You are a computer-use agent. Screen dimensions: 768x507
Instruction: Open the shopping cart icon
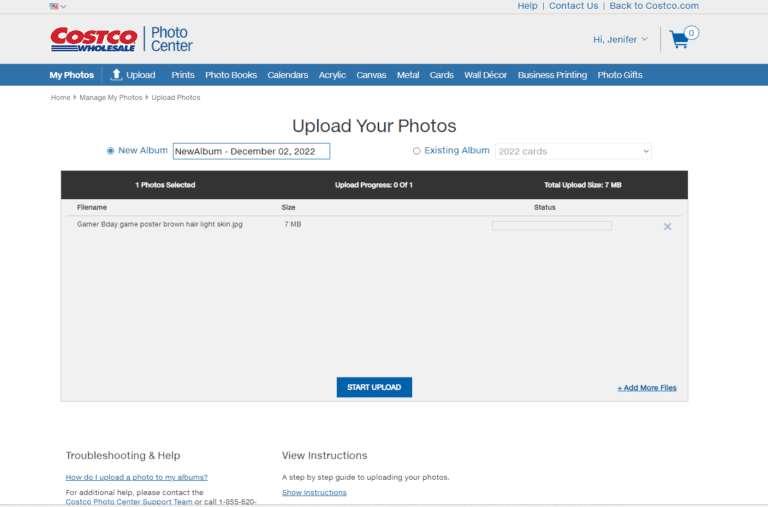coord(681,40)
